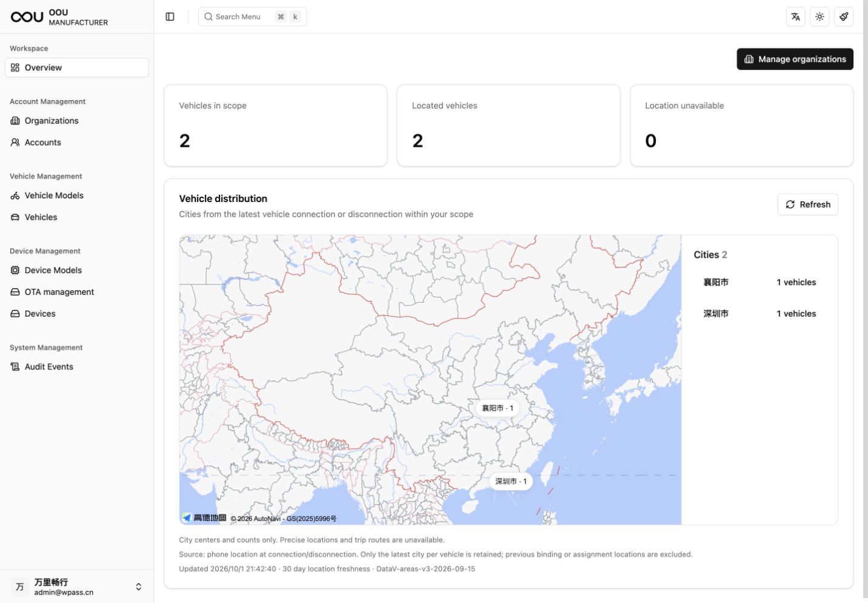
Task: Toggle the sidebar collapse icon
Action: tap(170, 17)
